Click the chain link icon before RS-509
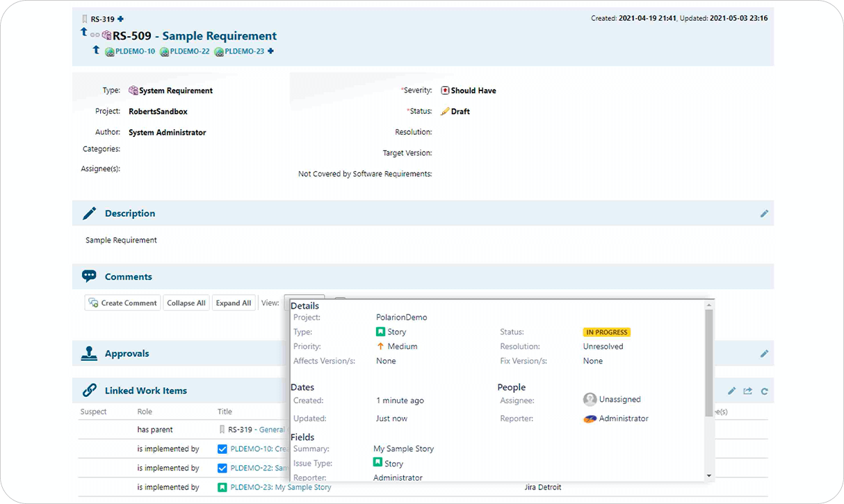Image resolution: width=844 pixels, height=504 pixels. tap(95, 35)
